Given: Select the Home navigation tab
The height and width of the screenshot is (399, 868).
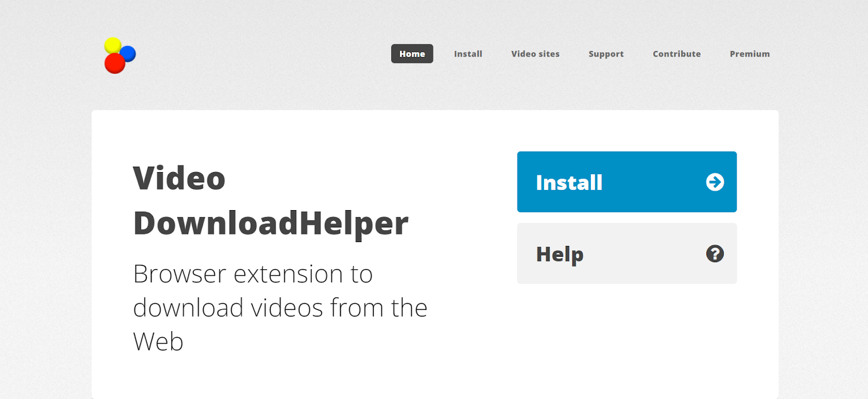Looking at the screenshot, I should pyautogui.click(x=412, y=54).
